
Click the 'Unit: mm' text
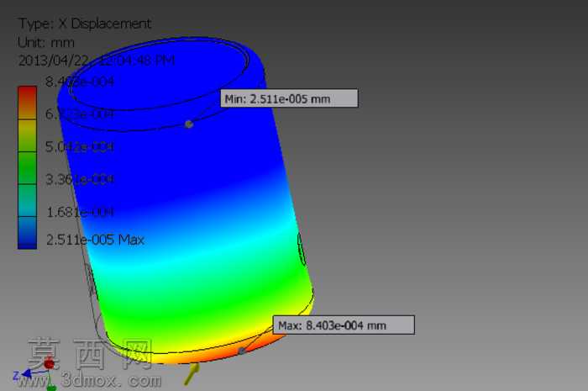point(45,42)
